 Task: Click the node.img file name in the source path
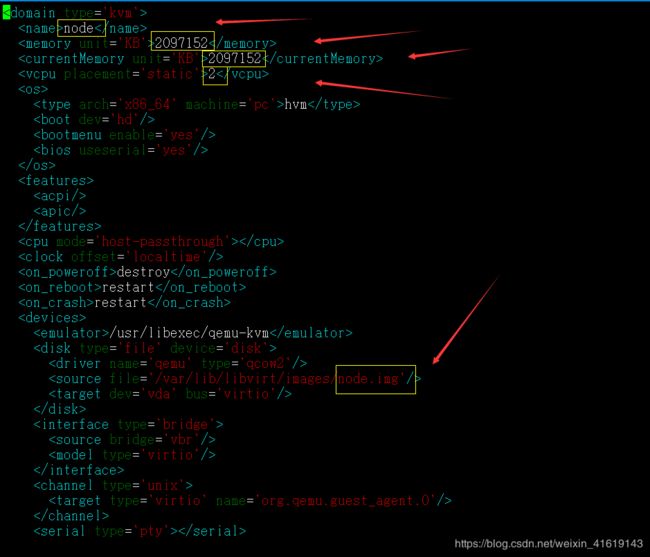pos(369,379)
